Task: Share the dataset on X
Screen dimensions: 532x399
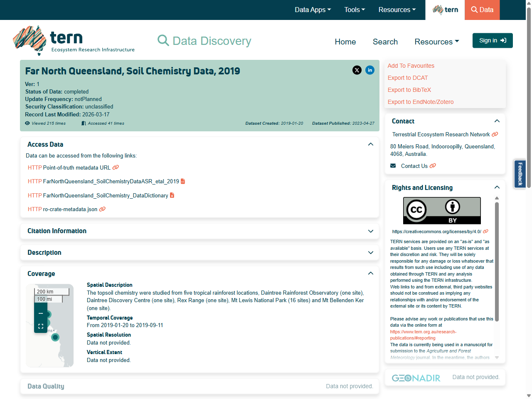Action: tap(357, 70)
